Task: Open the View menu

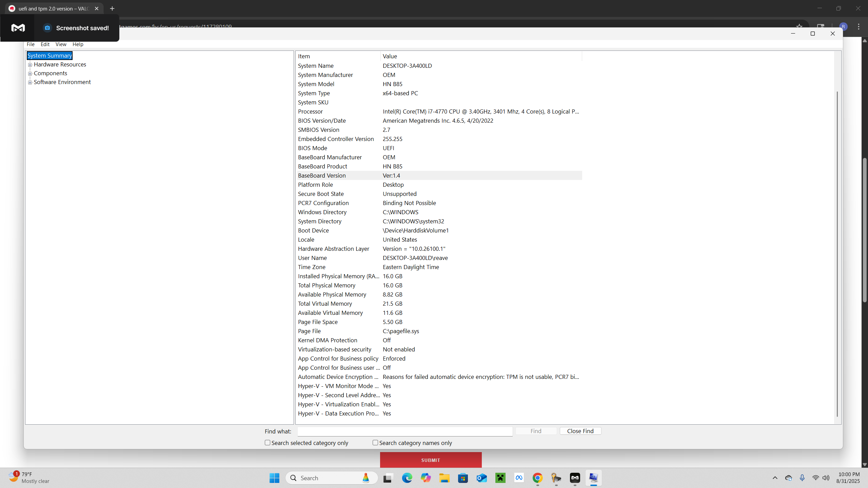Action: point(61,44)
